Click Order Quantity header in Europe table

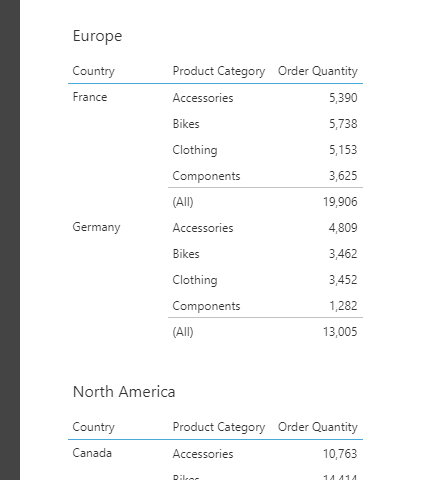(318, 71)
